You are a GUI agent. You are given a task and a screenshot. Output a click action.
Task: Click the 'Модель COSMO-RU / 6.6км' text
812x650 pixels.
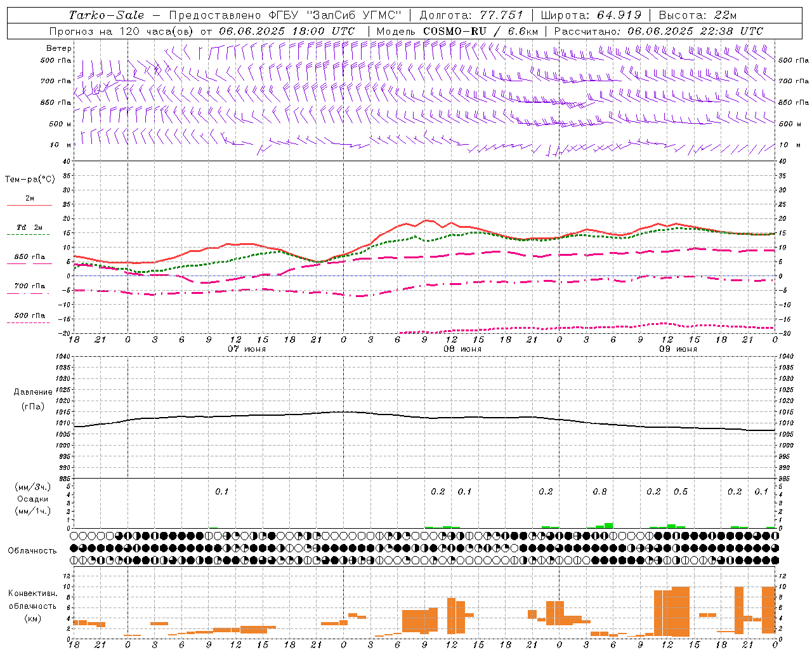click(x=458, y=31)
